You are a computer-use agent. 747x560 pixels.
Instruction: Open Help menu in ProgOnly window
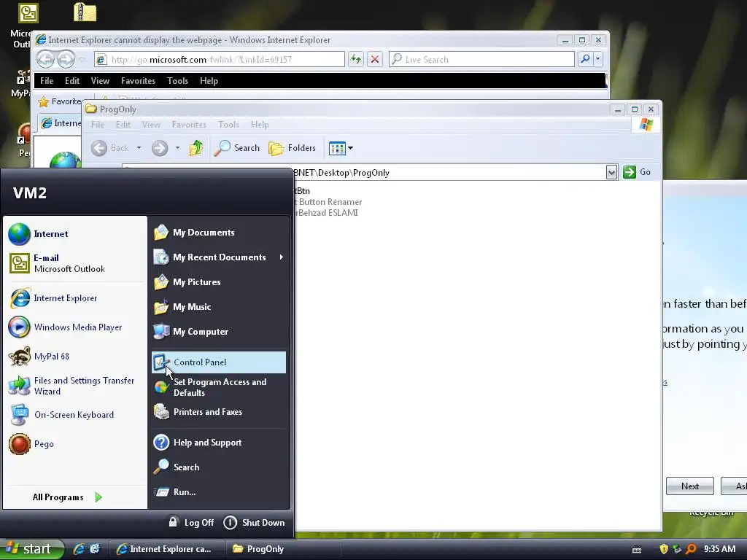(x=260, y=124)
